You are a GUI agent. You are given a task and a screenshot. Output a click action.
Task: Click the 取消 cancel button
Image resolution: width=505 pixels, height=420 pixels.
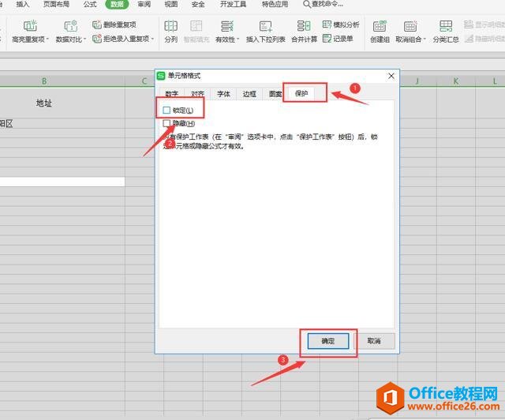[x=374, y=341]
